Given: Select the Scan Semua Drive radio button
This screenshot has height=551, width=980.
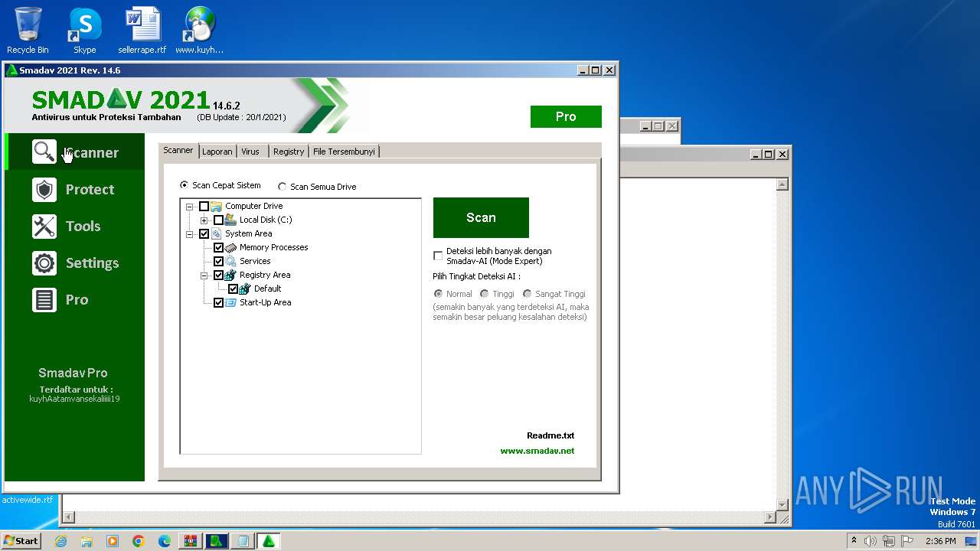Looking at the screenshot, I should pos(282,187).
